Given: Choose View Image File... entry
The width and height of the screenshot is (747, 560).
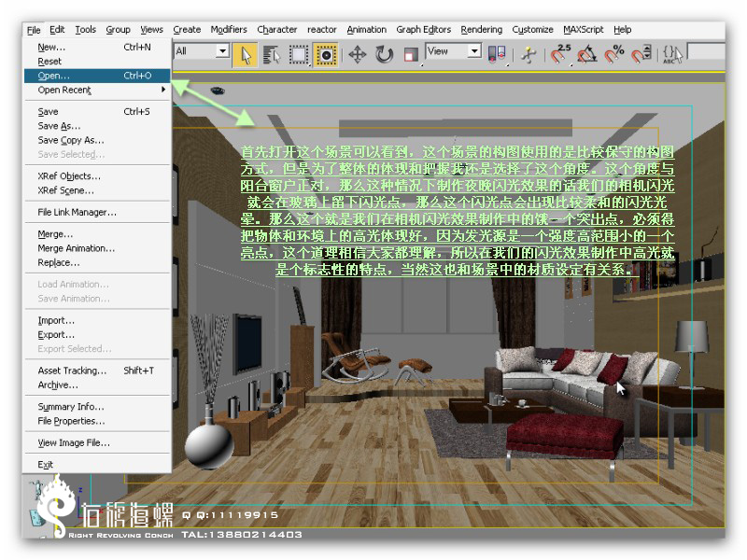Looking at the screenshot, I should pos(97,442).
